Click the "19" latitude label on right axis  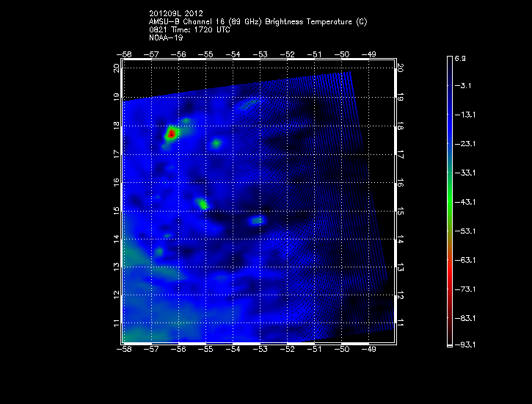[x=400, y=97]
